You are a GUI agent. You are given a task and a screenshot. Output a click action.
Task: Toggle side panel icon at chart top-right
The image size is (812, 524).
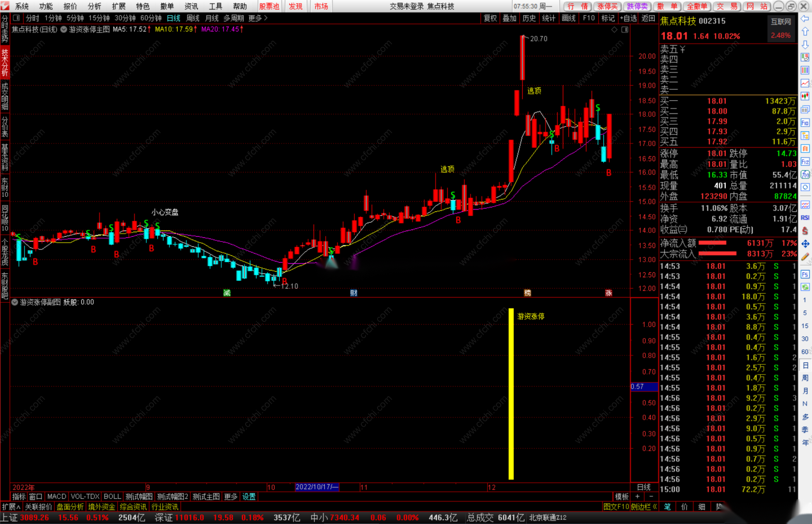[625, 29]
